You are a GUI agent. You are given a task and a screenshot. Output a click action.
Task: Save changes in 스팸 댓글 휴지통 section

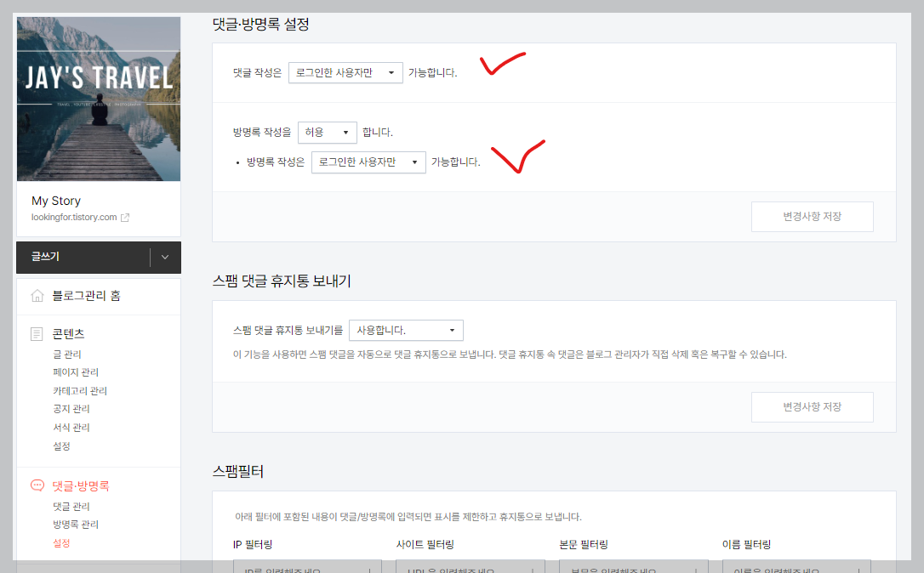point(812,407)
